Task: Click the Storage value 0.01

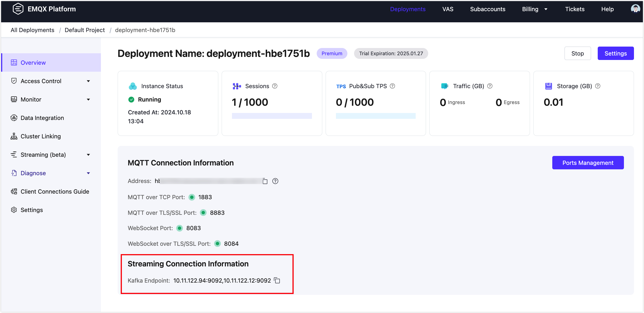Action: pyautogui.click(x=553, y=102)
